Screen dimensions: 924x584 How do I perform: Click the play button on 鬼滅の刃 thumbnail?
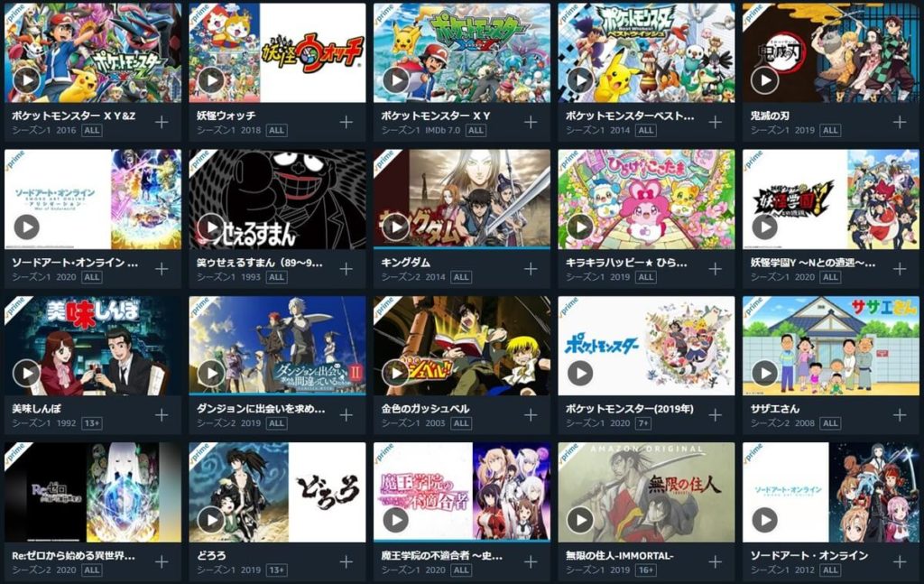point(765,80)
